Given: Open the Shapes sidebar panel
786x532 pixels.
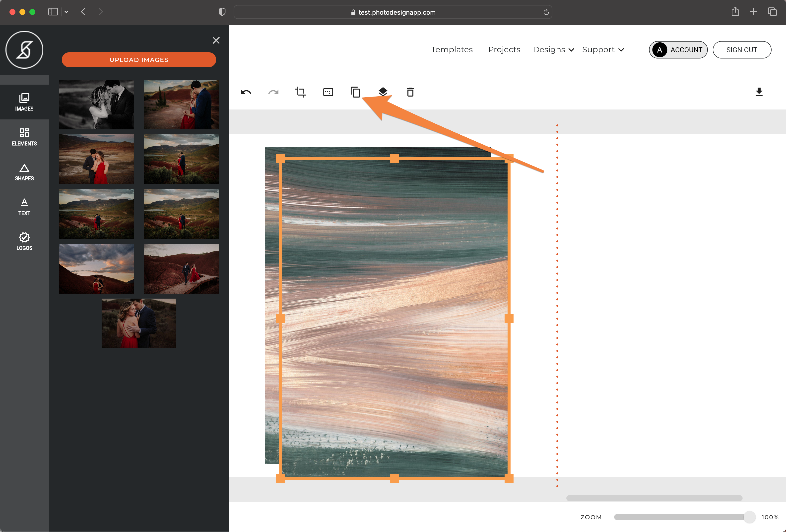Looking at the screenshot, I should click(24, 172).
